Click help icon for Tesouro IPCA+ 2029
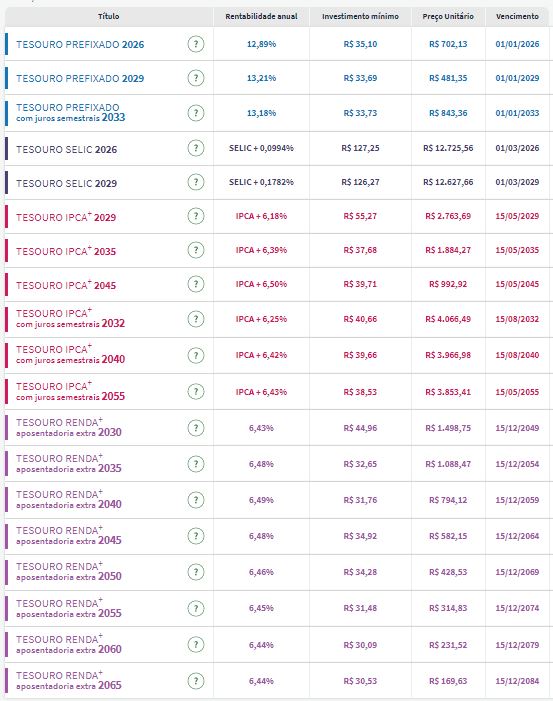 click(196, 216)
